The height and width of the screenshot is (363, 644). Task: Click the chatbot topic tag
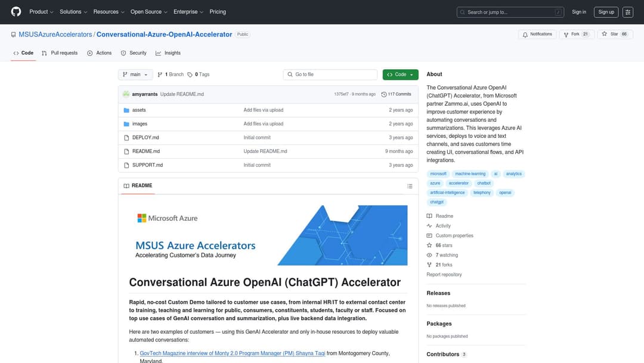coord(484,183)
